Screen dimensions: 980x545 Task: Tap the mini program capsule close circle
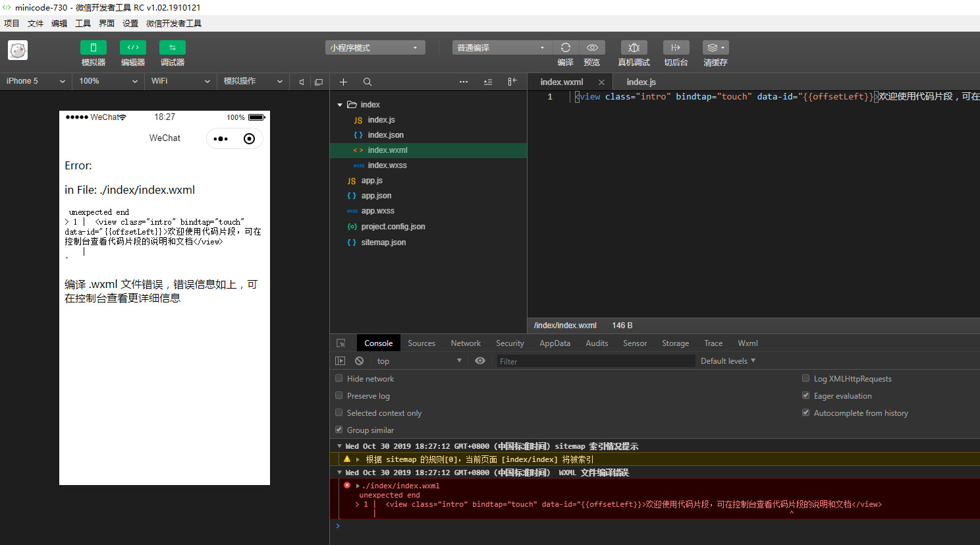[x=249, y=138]
